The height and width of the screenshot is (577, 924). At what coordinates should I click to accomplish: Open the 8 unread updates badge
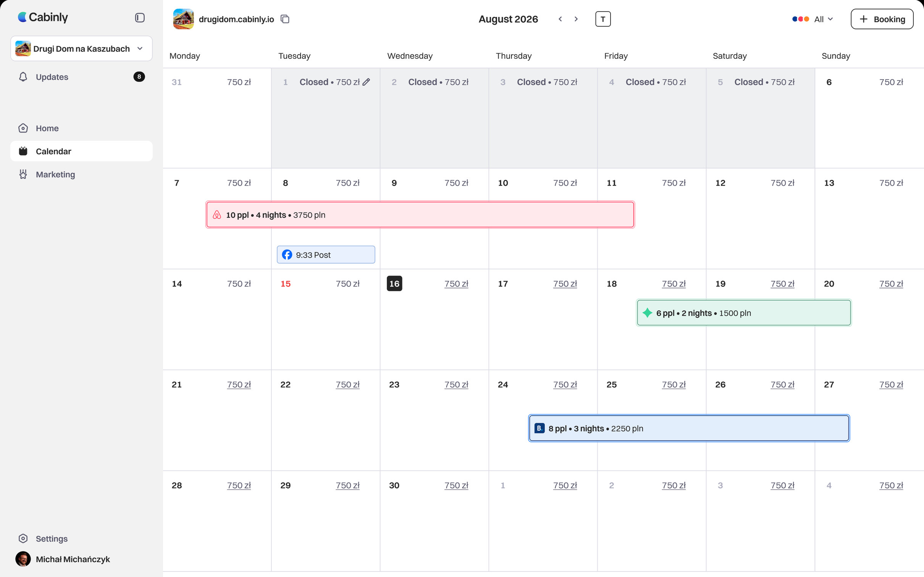[x=139, y=77]
